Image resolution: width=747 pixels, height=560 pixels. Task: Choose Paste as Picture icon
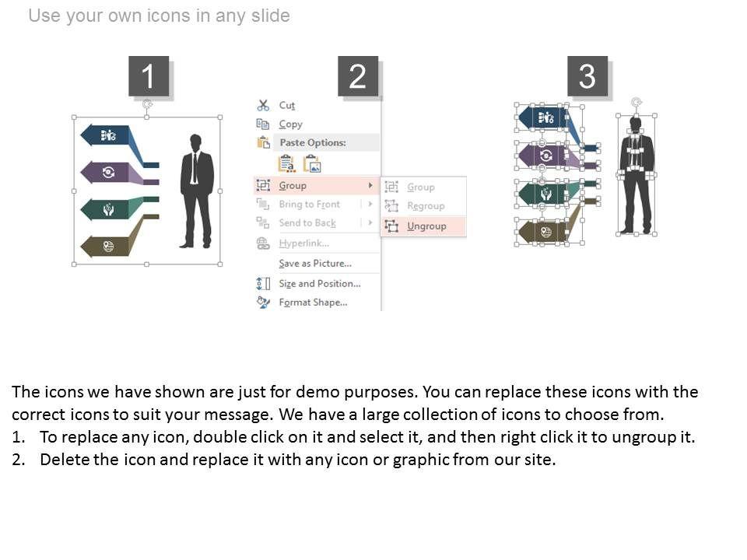(312, 164)
